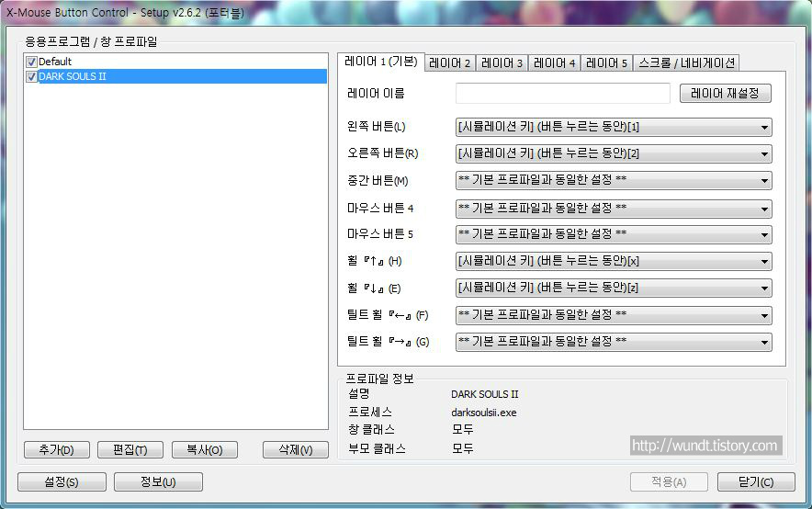The width and height of the screenshot is (812, 509).
Task: Open the 스크롤 / 네비게이션 tab
Action: 686,63
